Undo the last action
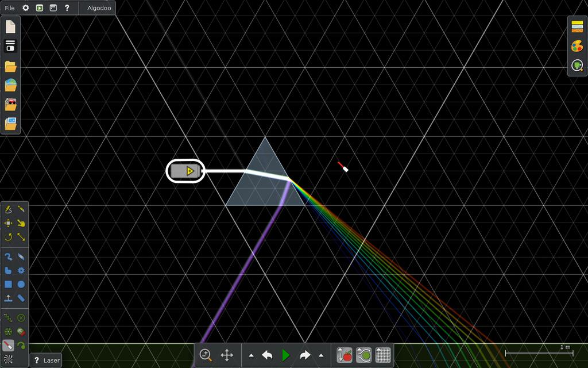 coord(267,355)
